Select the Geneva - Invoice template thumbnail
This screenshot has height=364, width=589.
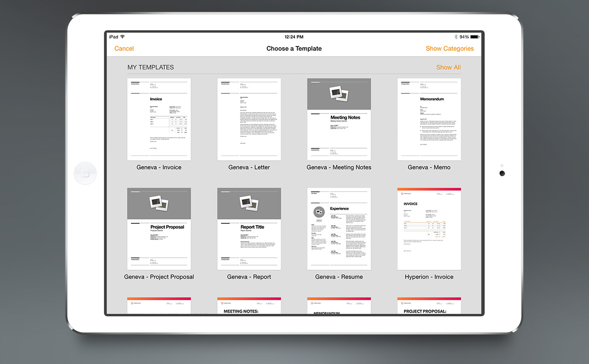tap(159, 119)
